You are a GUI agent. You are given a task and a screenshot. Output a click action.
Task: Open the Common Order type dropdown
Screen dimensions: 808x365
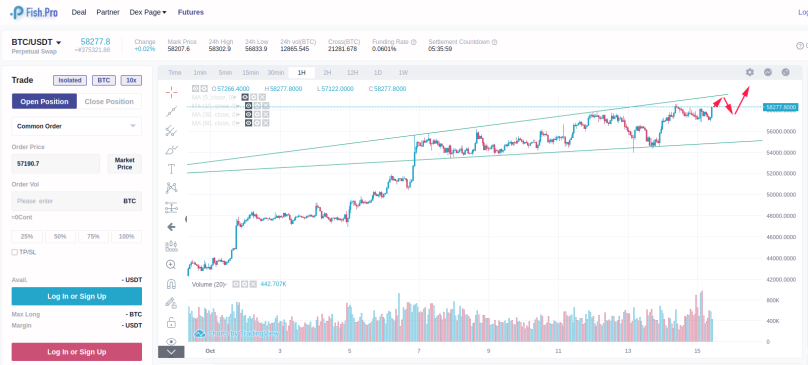tap(77, 126)
